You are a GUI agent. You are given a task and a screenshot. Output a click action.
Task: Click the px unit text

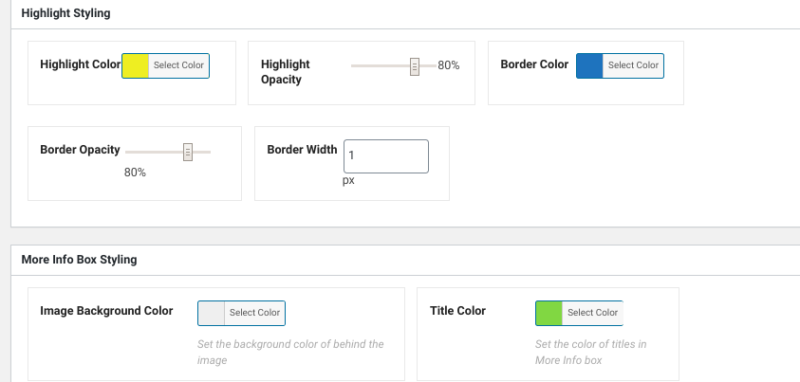[348, 181]
